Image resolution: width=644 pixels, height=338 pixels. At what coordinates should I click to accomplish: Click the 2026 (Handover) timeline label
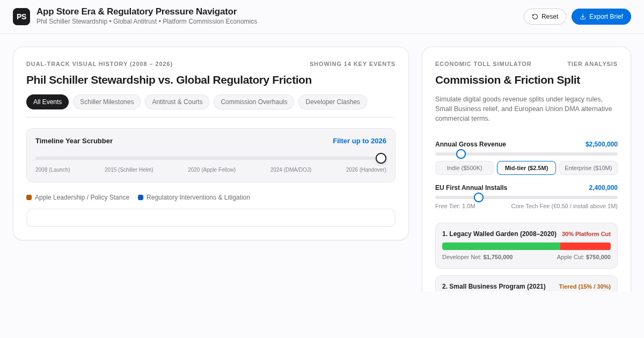click(x=366, y=170)
